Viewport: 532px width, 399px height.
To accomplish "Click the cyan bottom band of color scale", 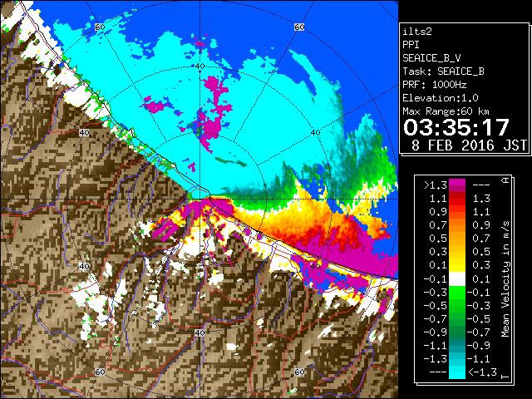I will (456, 372).
